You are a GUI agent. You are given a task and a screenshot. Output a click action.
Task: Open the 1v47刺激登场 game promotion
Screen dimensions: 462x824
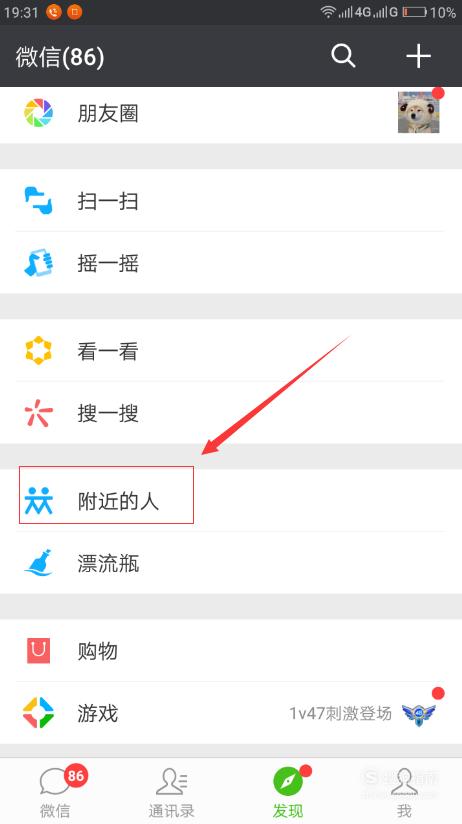tap(340, 714)
